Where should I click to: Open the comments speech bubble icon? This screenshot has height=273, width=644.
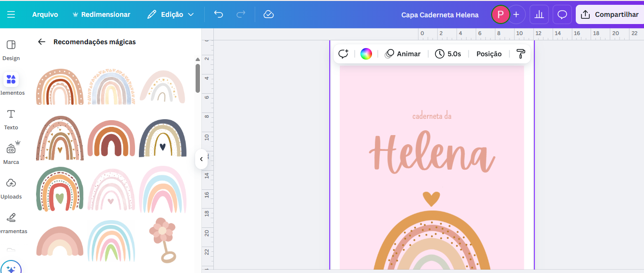pyautogui.click(x=562, y=14)
